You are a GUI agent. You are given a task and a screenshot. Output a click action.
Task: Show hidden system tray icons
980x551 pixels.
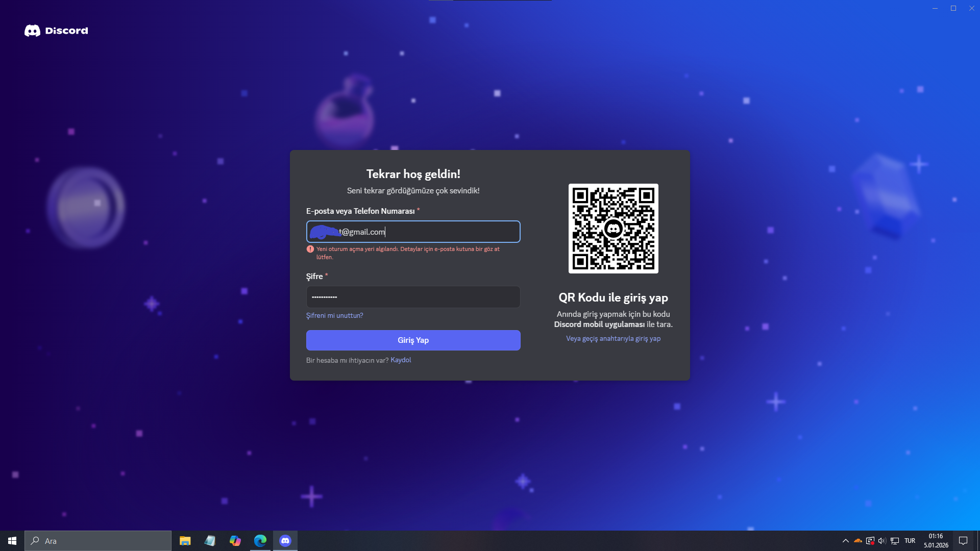[845, 541]
